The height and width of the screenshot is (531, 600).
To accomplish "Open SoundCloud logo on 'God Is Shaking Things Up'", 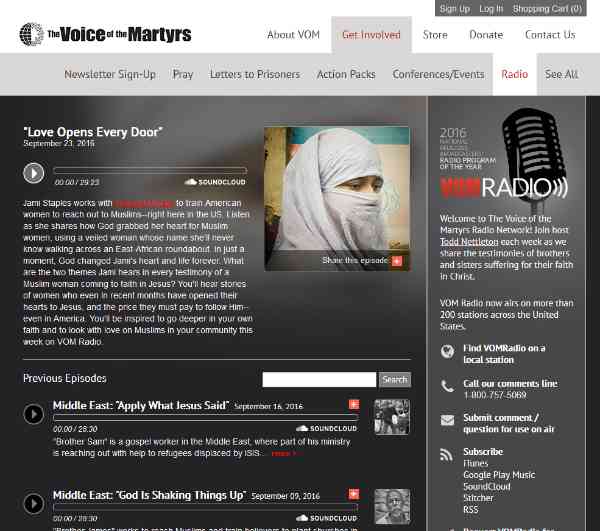I will click(326, 518).
